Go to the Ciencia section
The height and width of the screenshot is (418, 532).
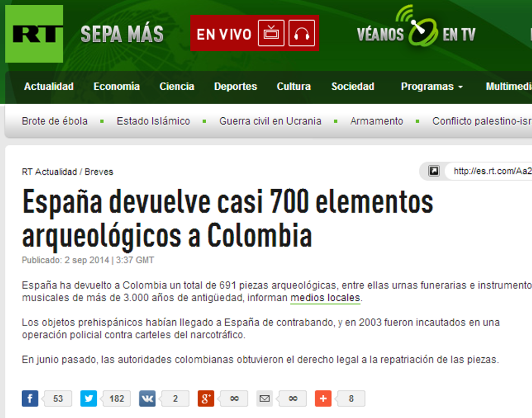(177, 87)
